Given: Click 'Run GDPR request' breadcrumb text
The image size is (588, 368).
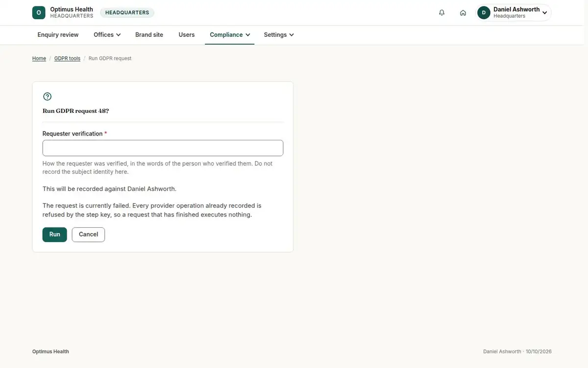Looking at the screenshot, I should tap(110, 58).
